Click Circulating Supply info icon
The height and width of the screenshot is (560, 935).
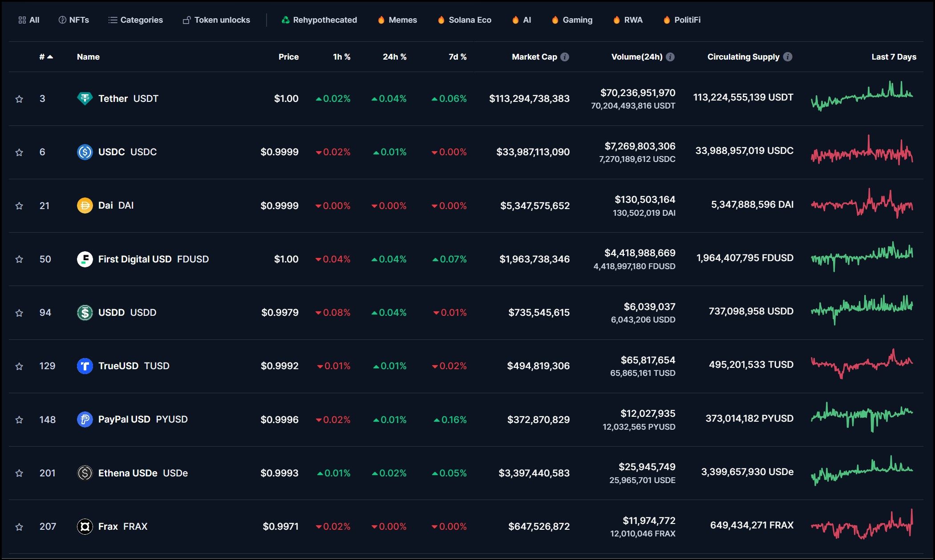[x=788, y=57]
